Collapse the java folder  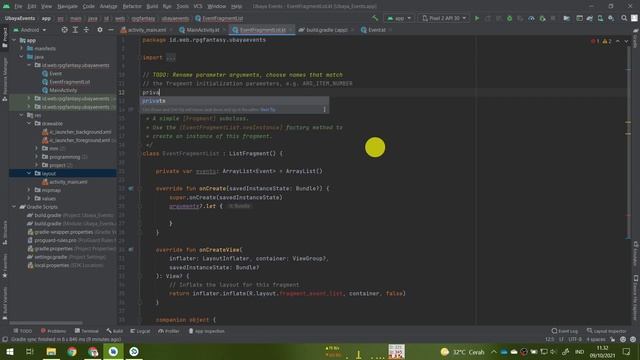22,57
